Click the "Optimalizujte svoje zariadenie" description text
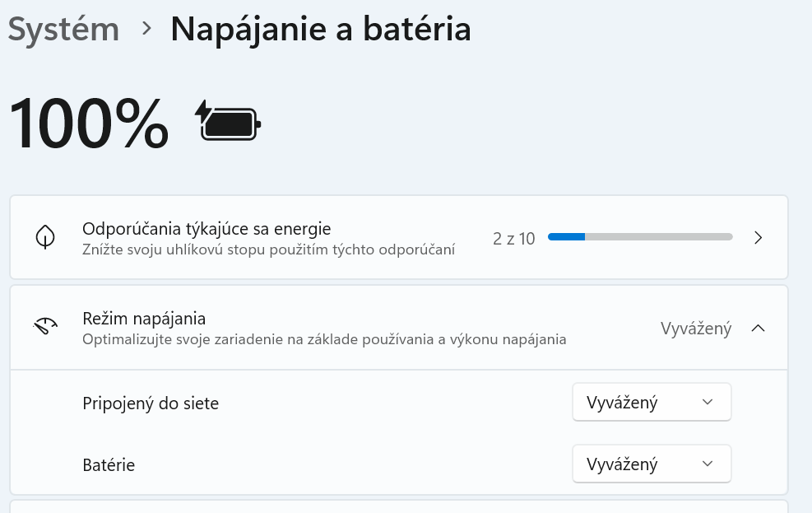 point(324,338)
